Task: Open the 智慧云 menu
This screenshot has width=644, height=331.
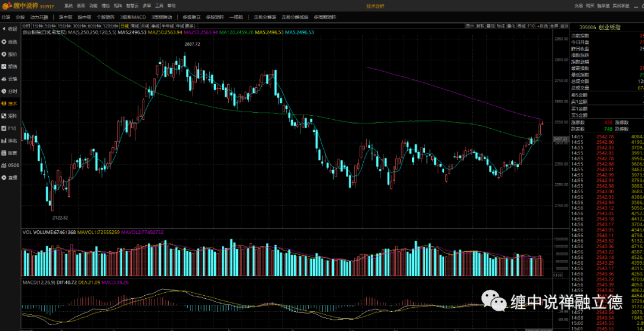Action: point(132,6)
